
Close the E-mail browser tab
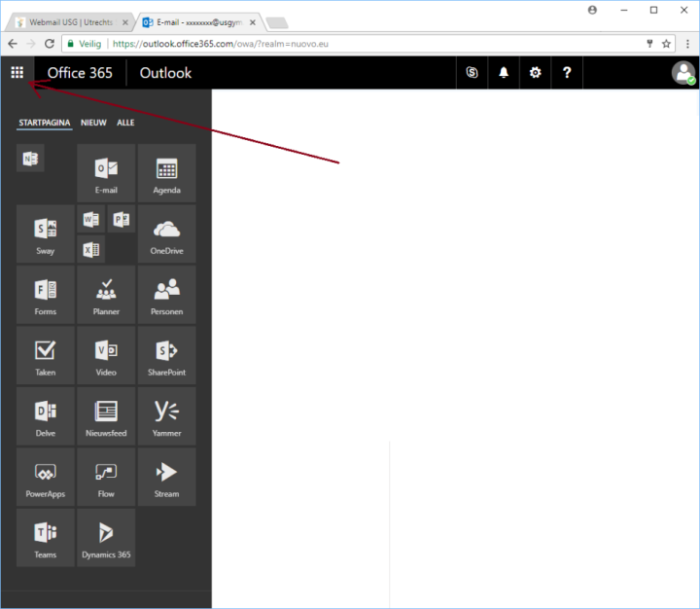pos(253,22)
